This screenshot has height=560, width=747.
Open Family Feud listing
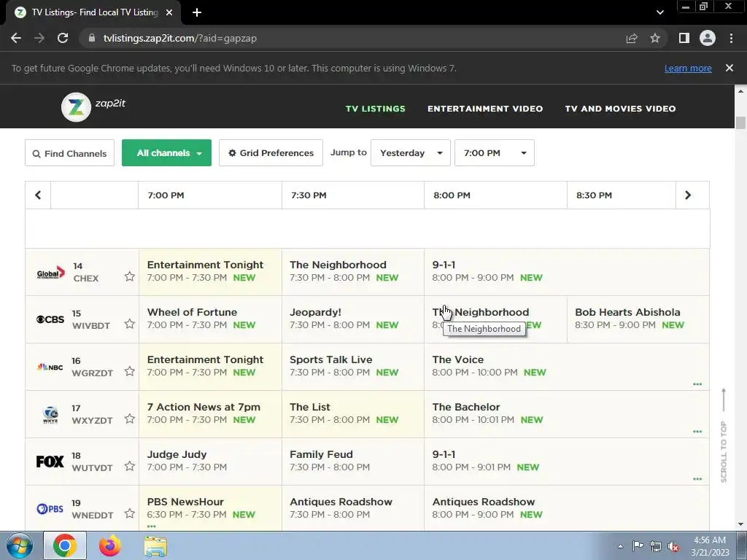click(321, 454)
